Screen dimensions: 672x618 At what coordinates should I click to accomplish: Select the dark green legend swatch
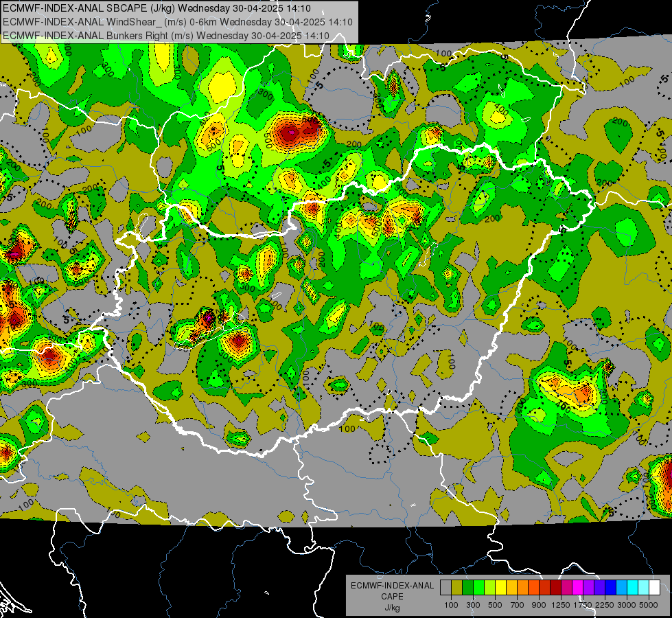coord(467,588)
